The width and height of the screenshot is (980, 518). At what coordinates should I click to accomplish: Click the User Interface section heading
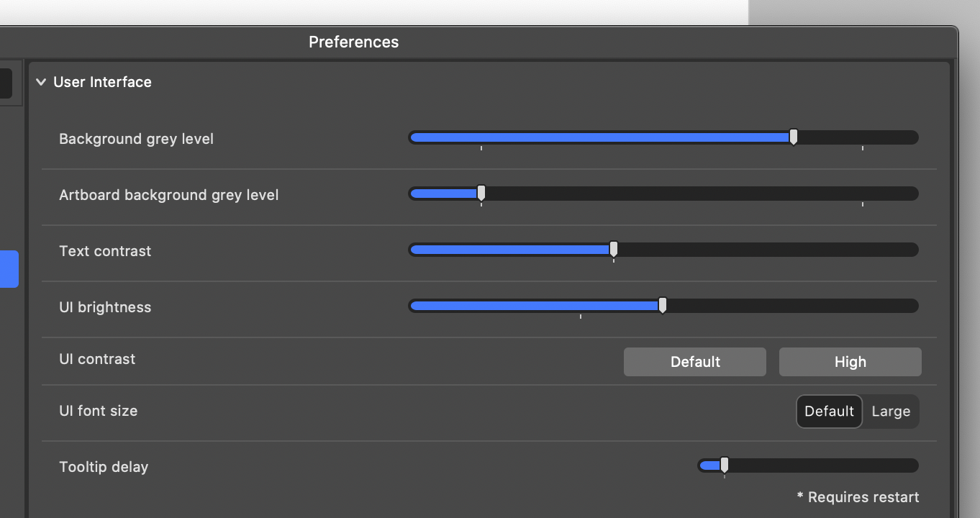coord(102,82)
